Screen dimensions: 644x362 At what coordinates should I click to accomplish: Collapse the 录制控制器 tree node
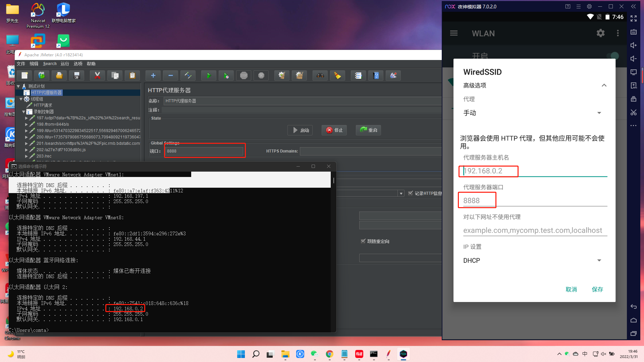(24, 112)
